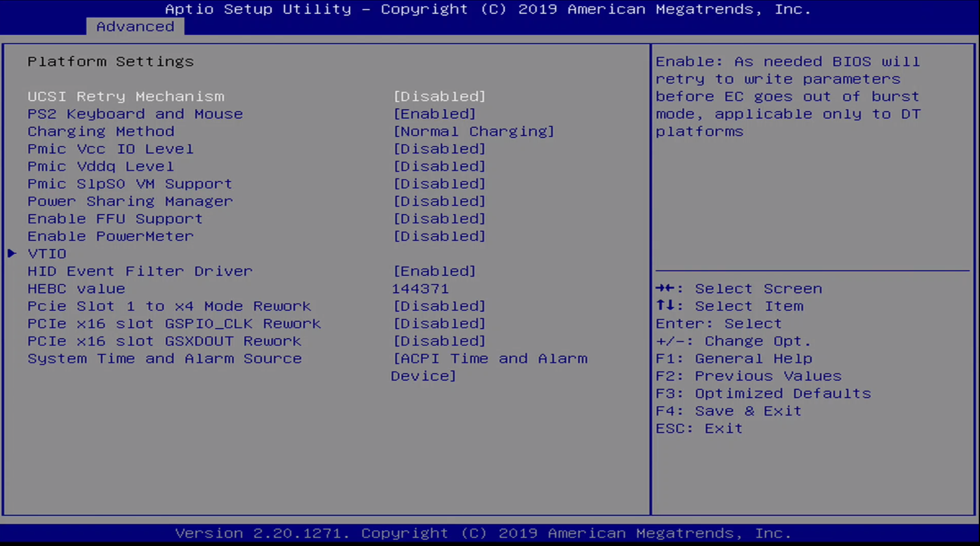Select System Time and Alarm Source label

click(x=165, y=358)
